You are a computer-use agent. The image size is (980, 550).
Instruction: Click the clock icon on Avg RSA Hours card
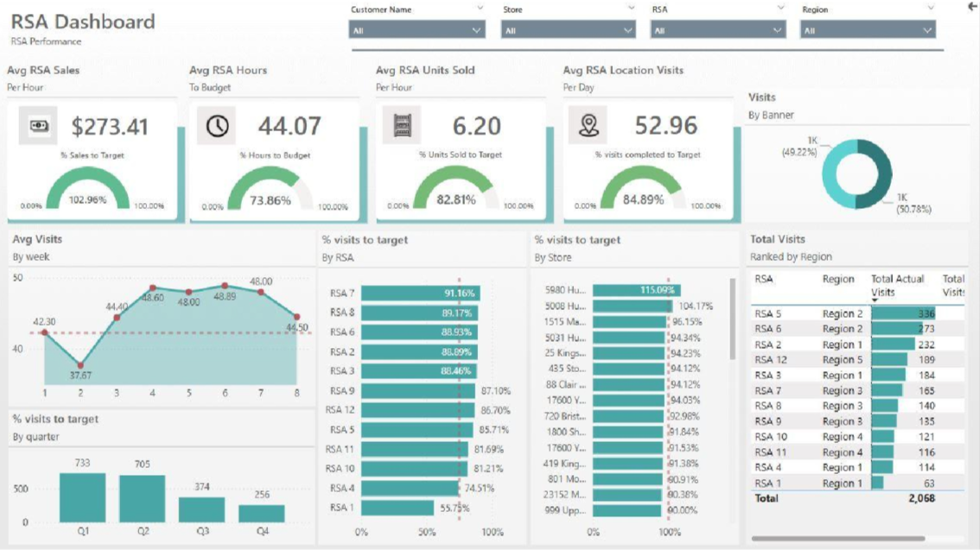pos(217,125)
